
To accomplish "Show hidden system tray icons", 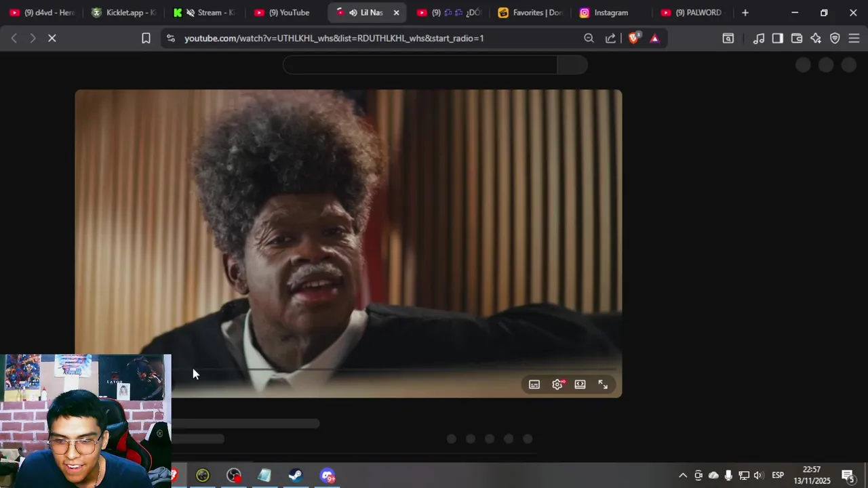I will point(683,475).
